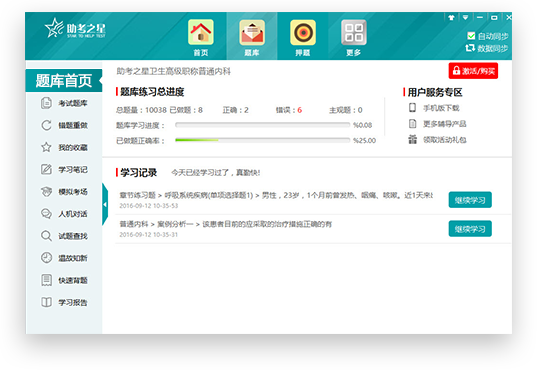The height and width of the screenshot is (379, 542).
Task: Click the 助考之星 star logo
Action: [75, 28]
